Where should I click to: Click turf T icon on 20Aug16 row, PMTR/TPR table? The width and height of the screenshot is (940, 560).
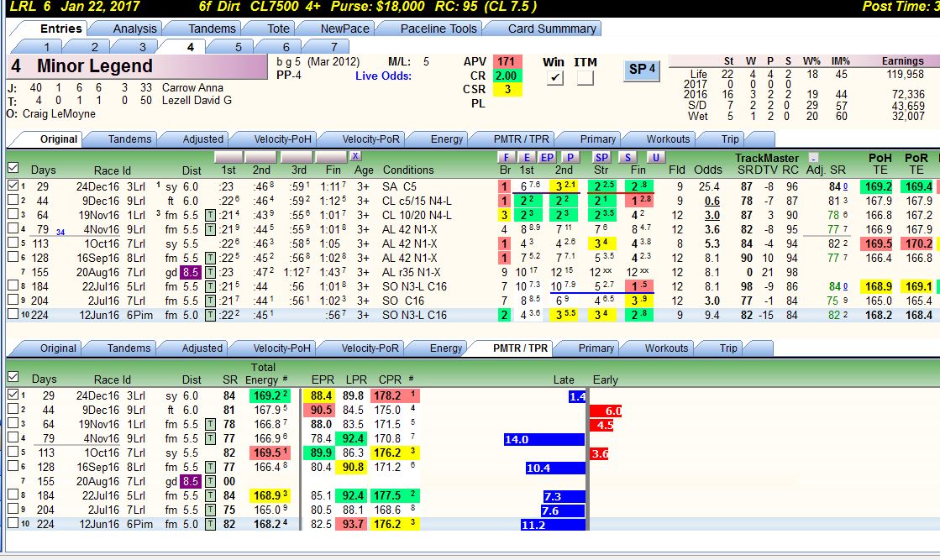(210, 482)
